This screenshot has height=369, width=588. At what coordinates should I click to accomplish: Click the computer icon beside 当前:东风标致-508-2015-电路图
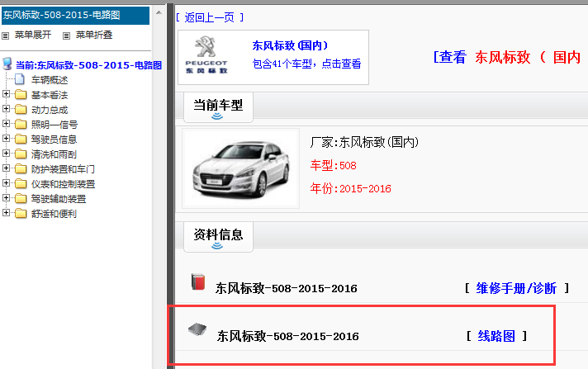(7, 64)
